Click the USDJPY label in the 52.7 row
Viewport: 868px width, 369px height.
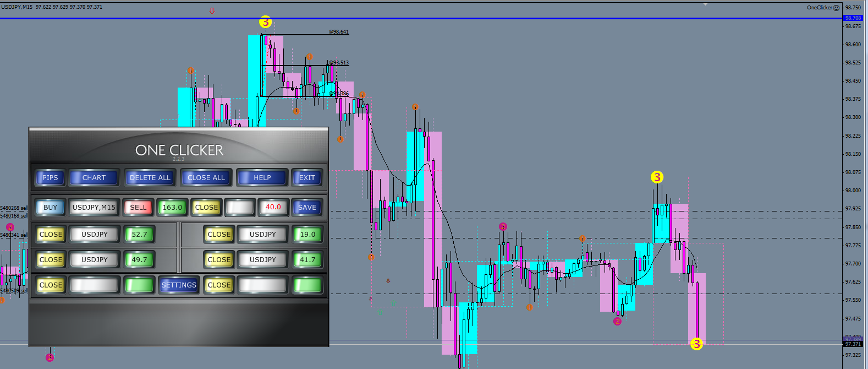click(95, 234)
